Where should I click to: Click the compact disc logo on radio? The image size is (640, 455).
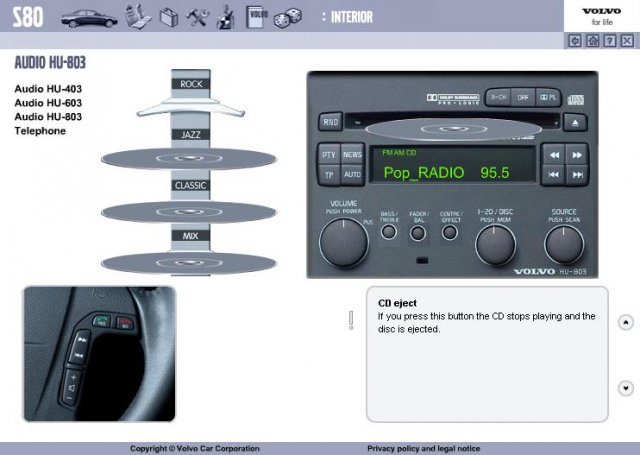tap(576, 99)
